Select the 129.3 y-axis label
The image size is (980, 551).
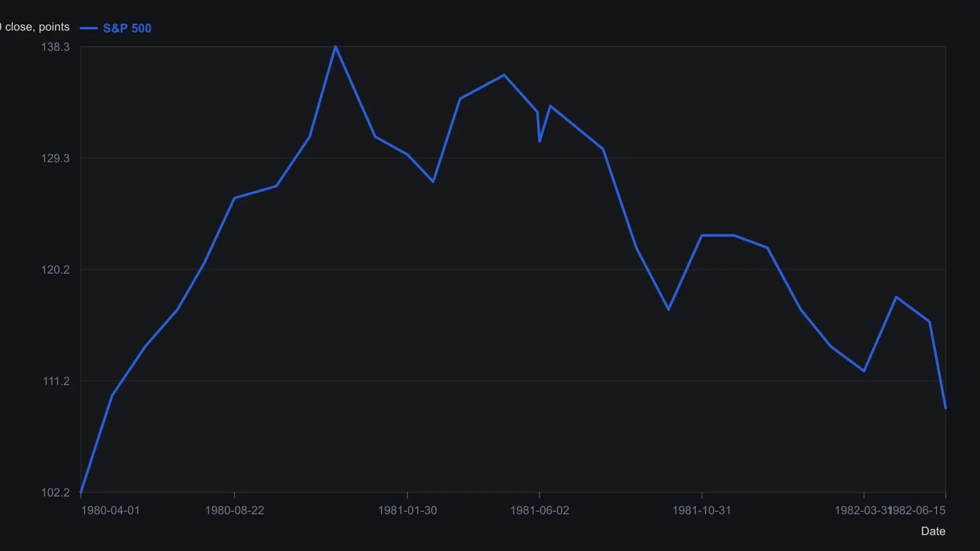[55, 159]
